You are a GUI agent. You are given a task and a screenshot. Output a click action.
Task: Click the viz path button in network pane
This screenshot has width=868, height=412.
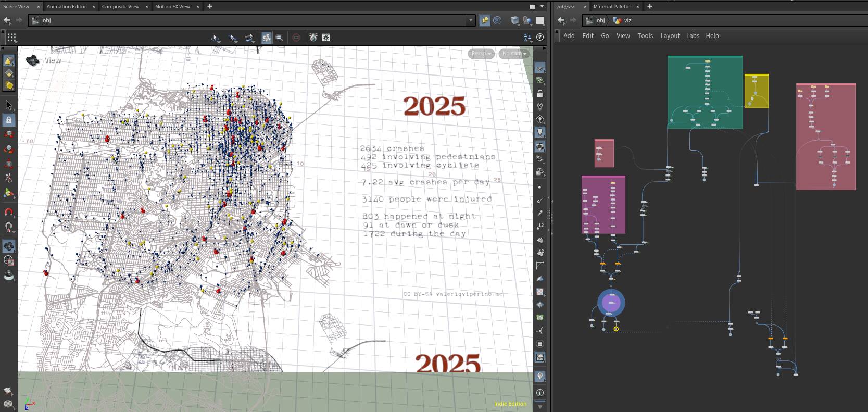pyautogui.click(x=623, y=20)
